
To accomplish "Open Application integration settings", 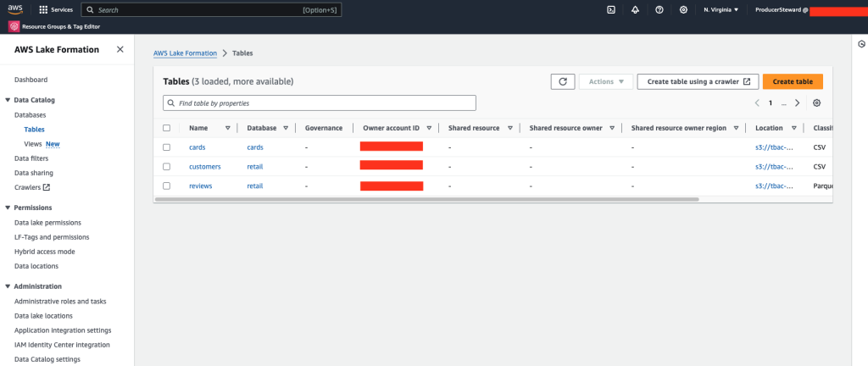I will point(63,330).
